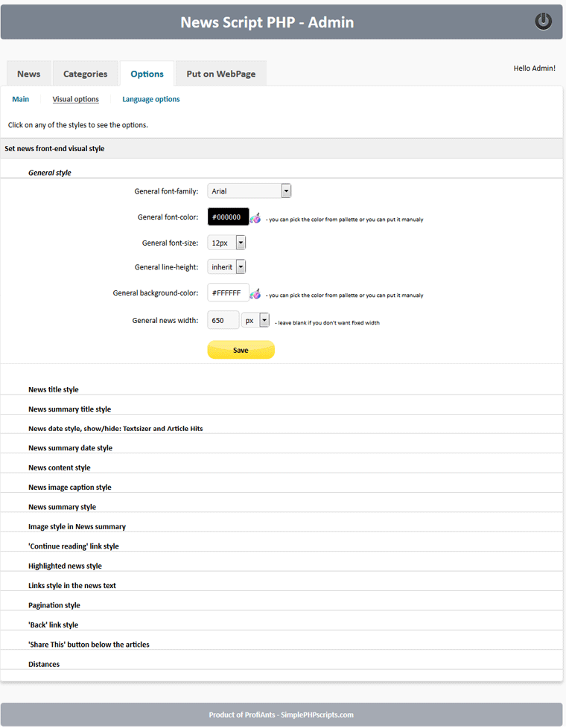Image resolution: width=566 pixels, height=728 pixels.
Task: Click the General news width field
Action: point(223,320)
